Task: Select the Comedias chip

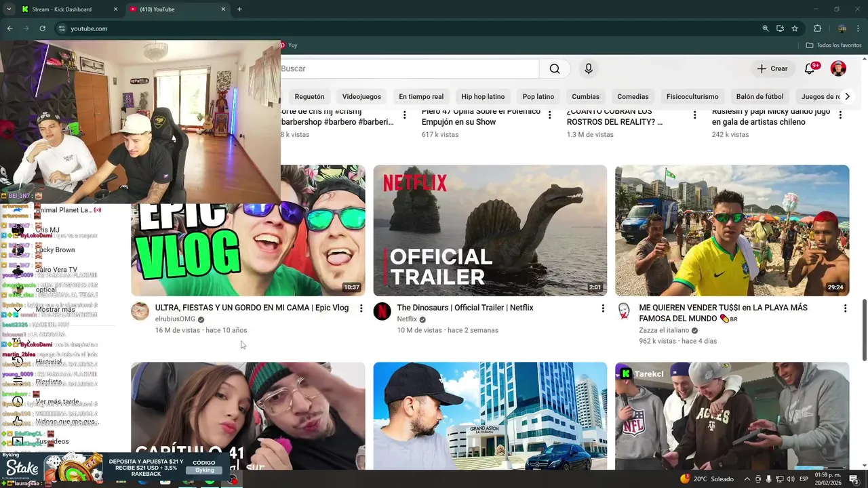Action: pyautogui.click(x=633, y=96)
